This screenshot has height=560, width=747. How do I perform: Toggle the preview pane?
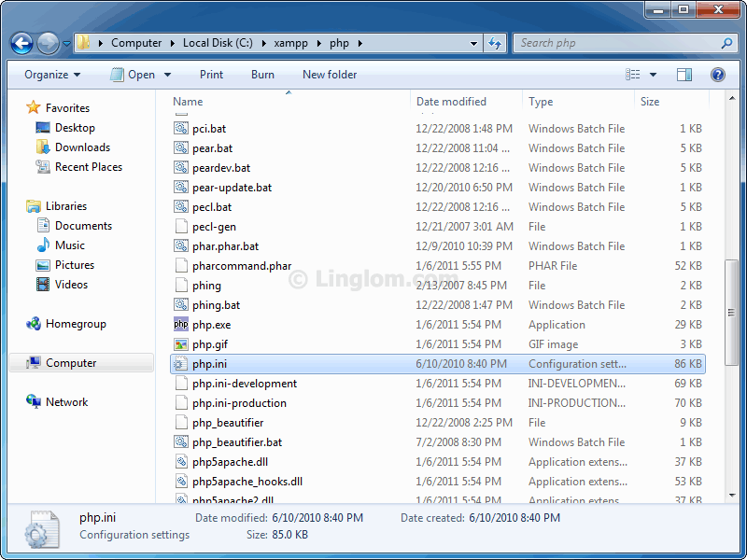[x=684, y=75]
